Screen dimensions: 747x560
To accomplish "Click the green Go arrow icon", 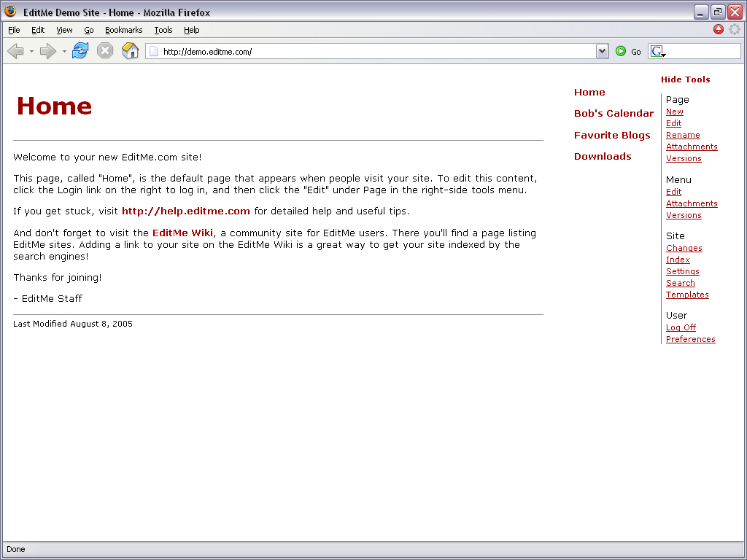I will tap(620, 51).
